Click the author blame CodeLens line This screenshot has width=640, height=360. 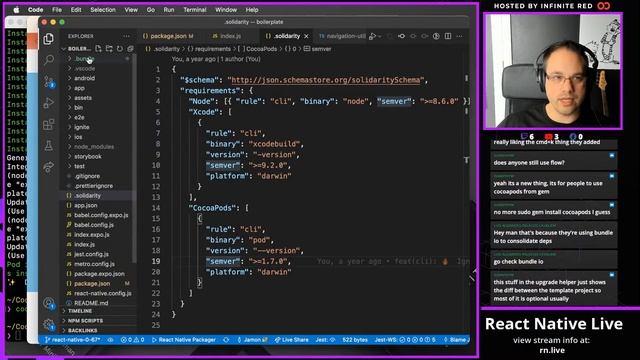pos(216,59)
